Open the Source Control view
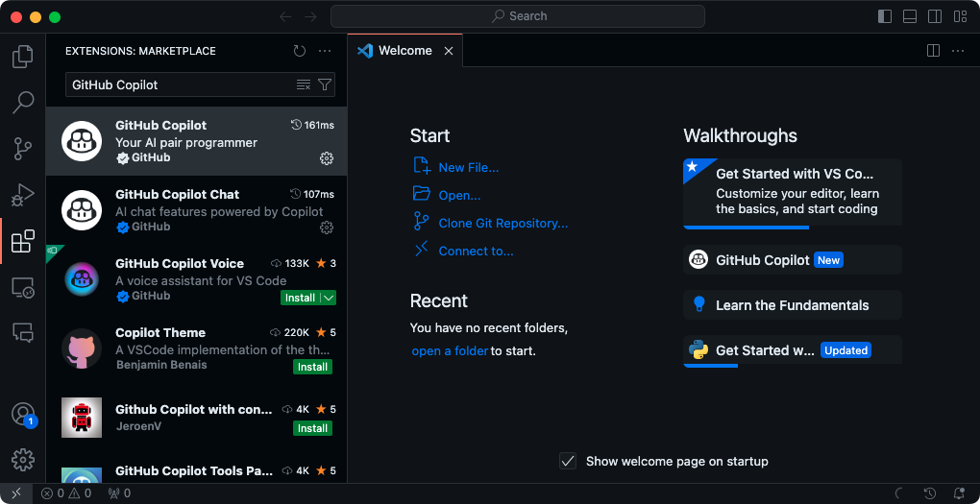The width and height of the screenshot is (980, 504). (22, 149)
